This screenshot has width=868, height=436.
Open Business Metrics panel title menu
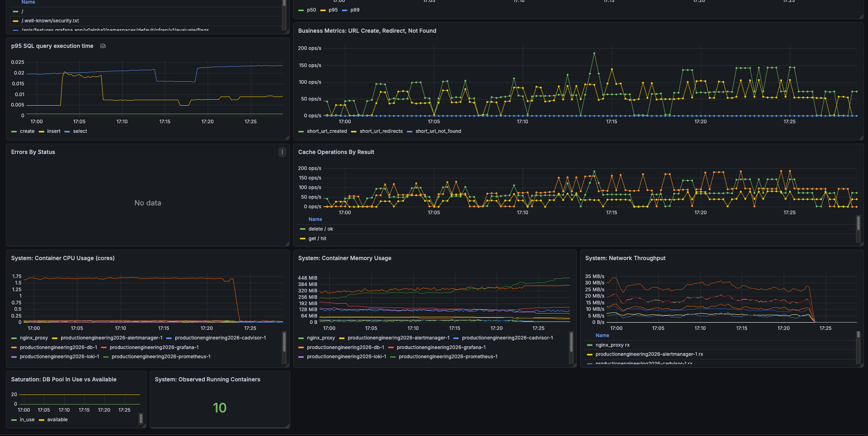367,31
